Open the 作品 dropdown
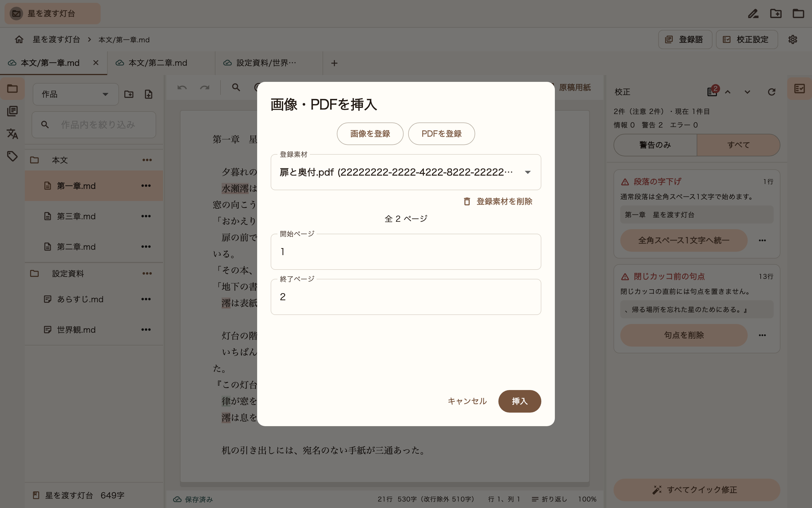This screenshot has width=812, height=508. pos(76,94)
